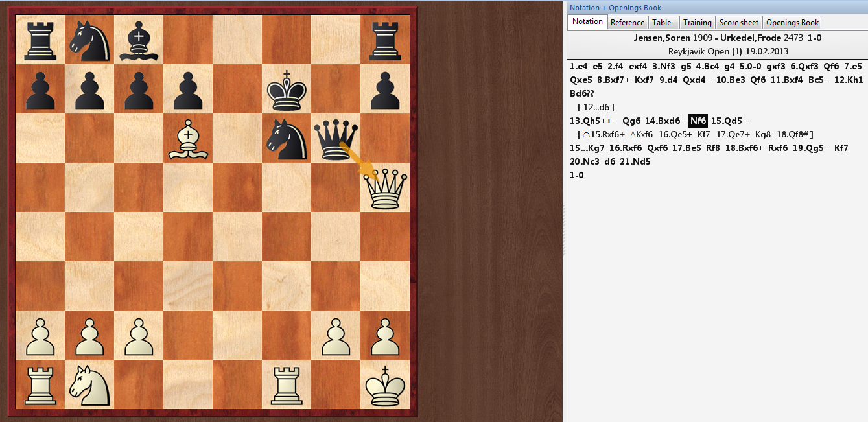Select the white knight on b1
This screenshot has height=422, width=868.
point(89,384)
